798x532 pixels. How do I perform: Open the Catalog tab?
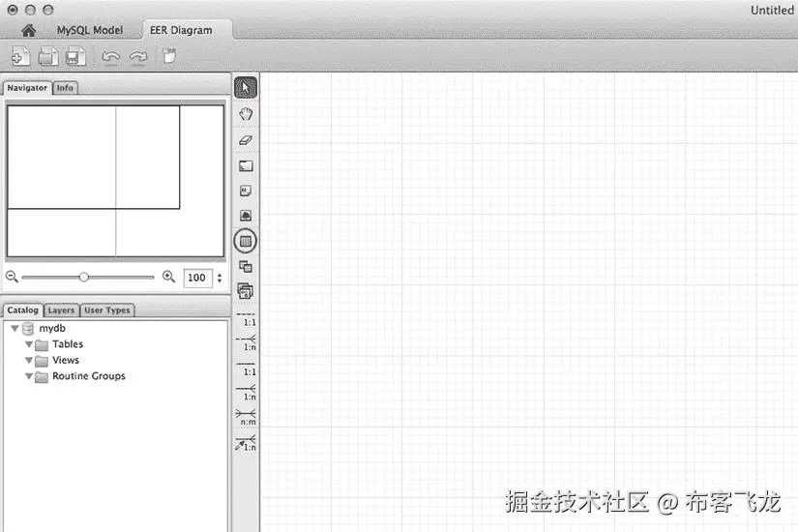(x=22, y=310)
